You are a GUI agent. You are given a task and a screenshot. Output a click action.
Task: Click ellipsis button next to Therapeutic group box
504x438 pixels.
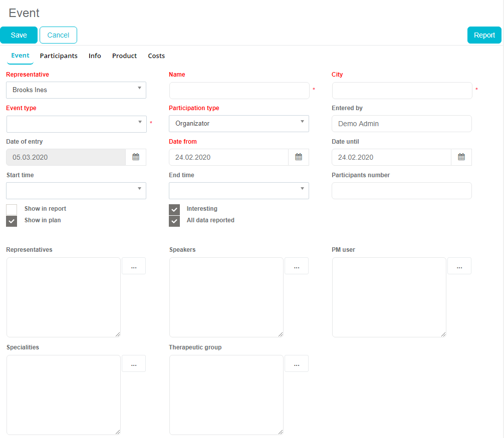tap(297, 364)
